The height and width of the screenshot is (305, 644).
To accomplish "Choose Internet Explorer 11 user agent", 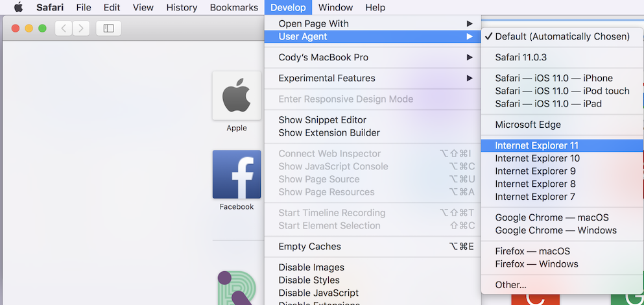I will (x=536, y=145).
